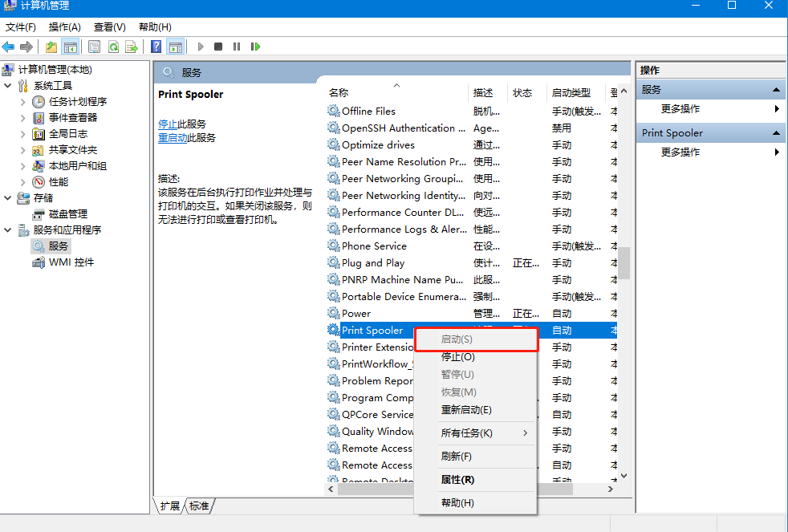Screen dimensions: 788x532
Task: Click the Up one level folder icon
Action: 51,47
